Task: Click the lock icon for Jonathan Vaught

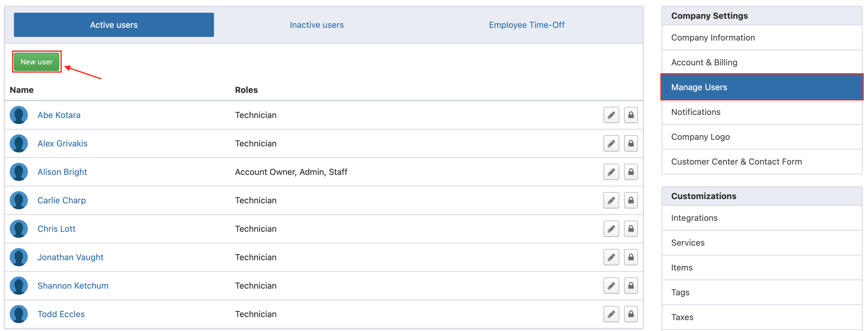Action: click(630, 257)
